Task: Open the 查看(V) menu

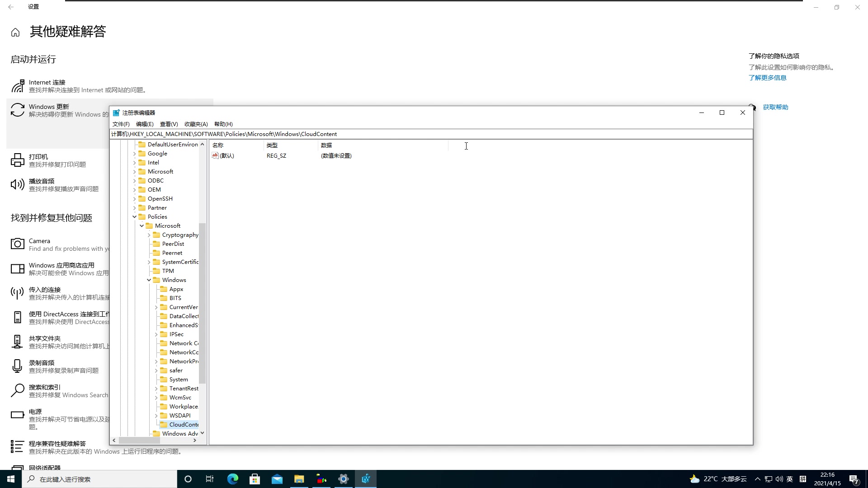Action: (x=169, y=124)
